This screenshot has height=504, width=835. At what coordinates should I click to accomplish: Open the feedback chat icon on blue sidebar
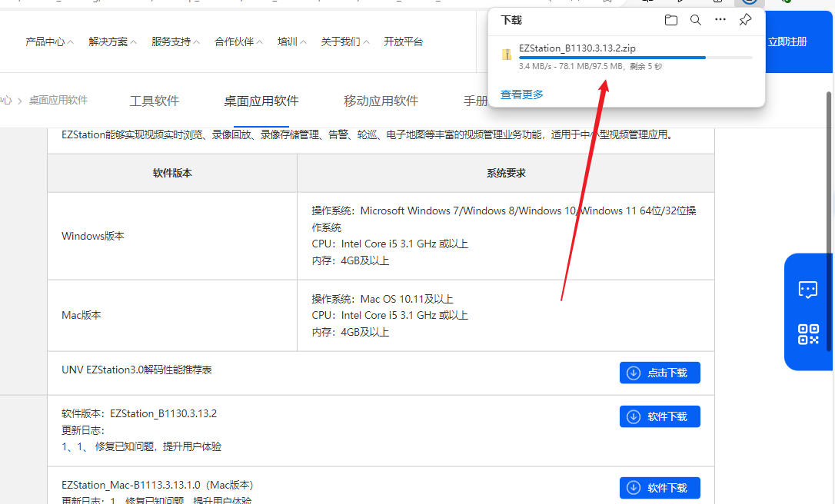[808, 290]
